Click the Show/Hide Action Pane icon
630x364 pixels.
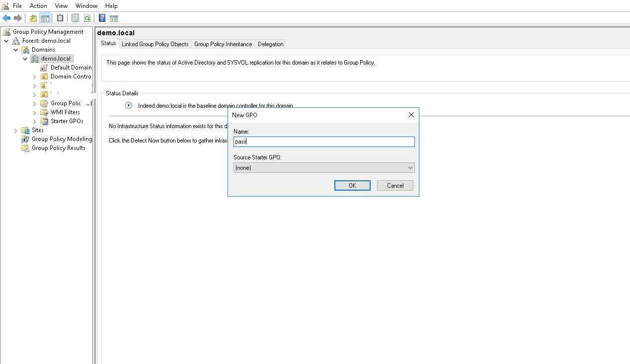[114, 18]
